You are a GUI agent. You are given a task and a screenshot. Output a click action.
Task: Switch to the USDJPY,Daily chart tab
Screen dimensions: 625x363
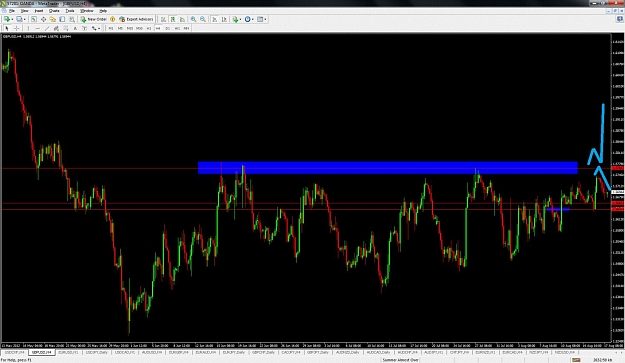[97, 353]
